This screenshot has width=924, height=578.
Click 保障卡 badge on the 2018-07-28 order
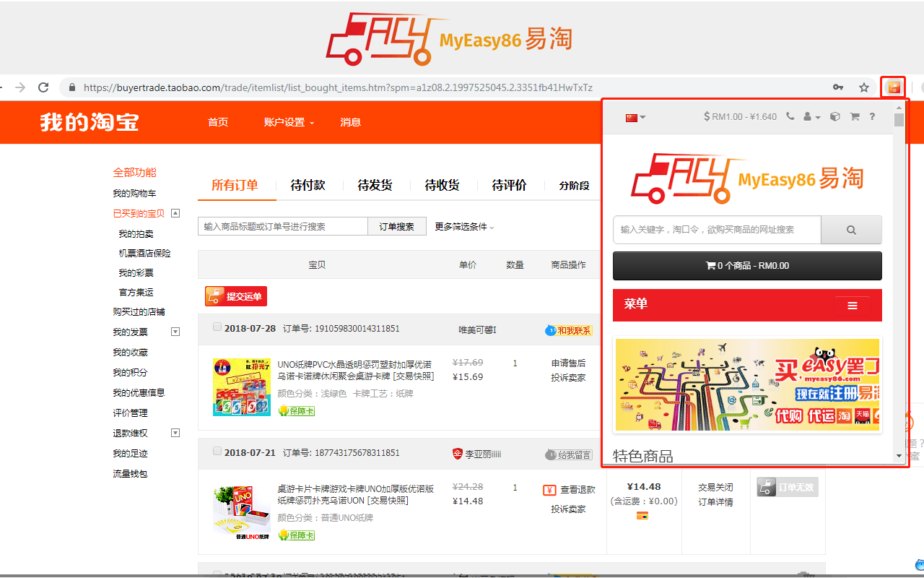(296, 410)
